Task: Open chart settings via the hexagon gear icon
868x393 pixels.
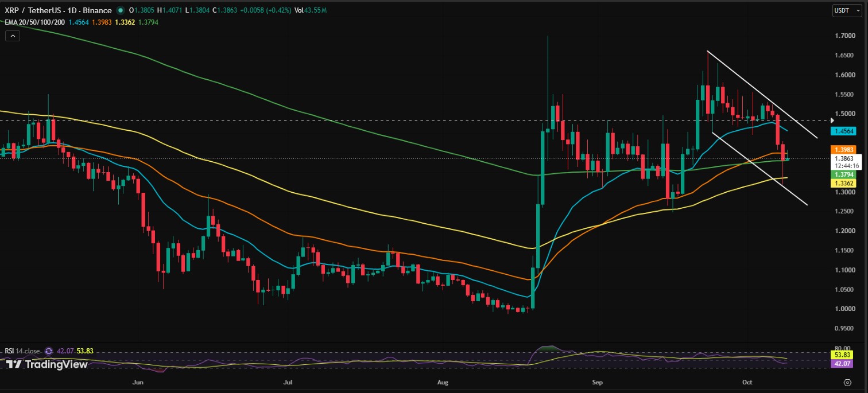Action: coord(847,382)
